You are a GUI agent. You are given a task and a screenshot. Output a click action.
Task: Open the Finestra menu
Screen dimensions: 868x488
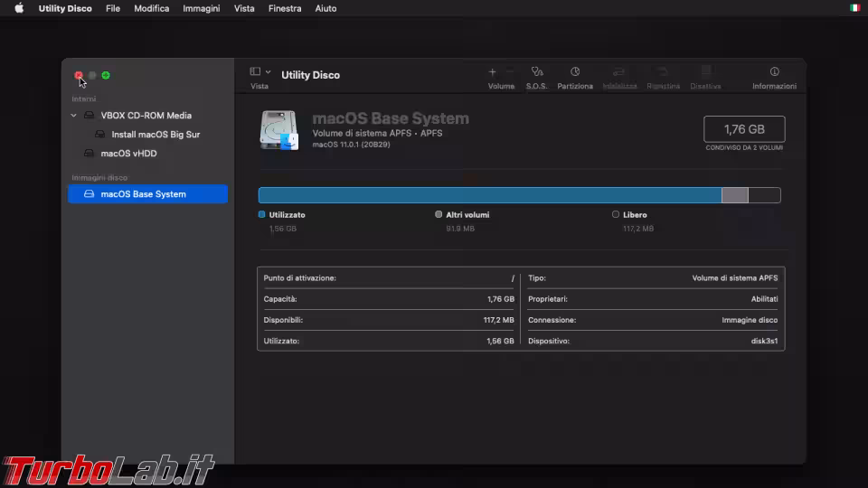click(x=285, y=8)
